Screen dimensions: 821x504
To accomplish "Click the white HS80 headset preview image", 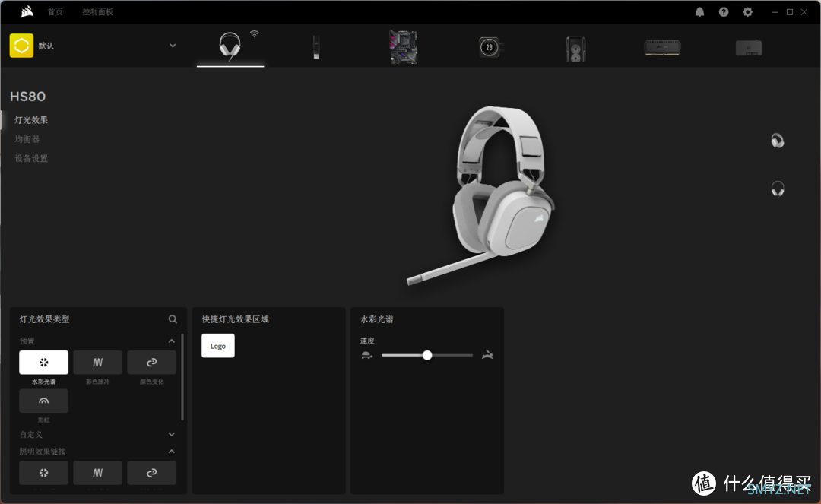I will [x=483, y=195].
